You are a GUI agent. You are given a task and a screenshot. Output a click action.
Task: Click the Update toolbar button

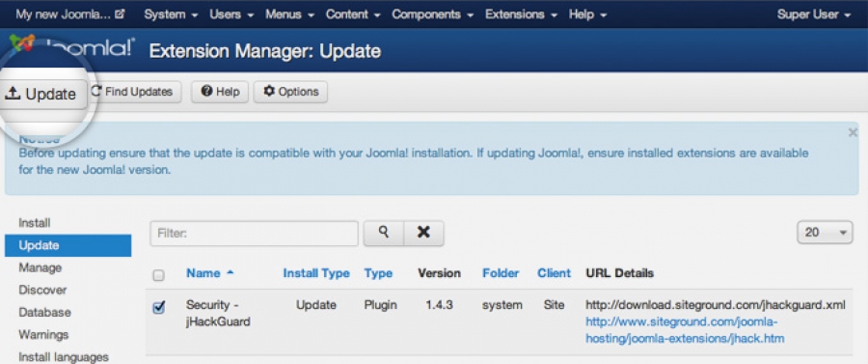[43, 95]
